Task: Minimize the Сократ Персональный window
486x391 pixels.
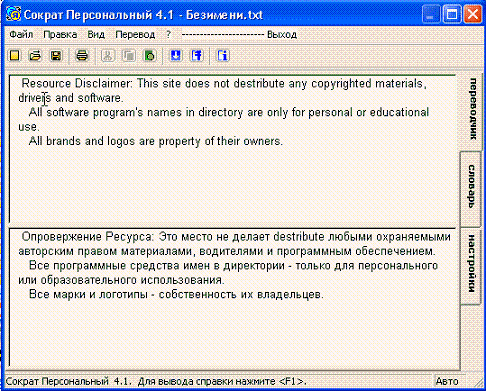Action: click(431, 15)
